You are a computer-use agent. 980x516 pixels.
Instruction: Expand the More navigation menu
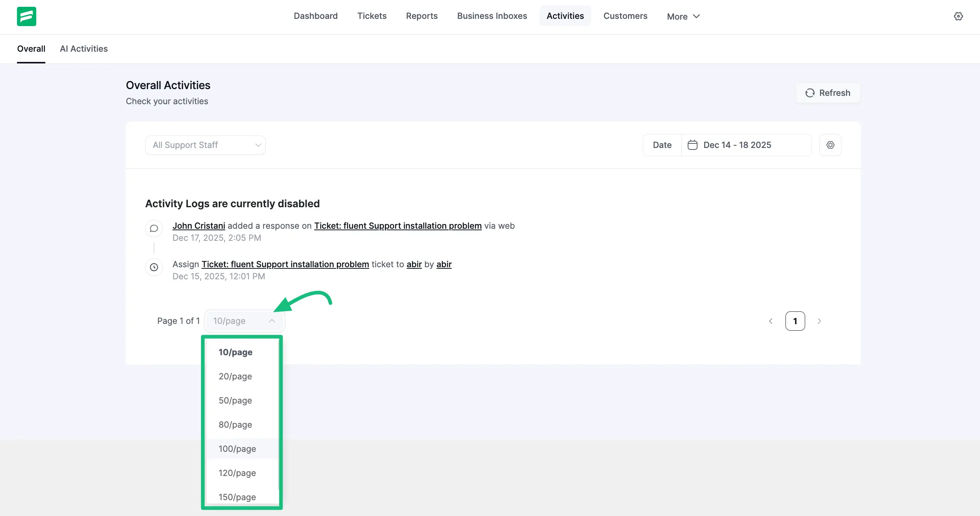point(683,16)
